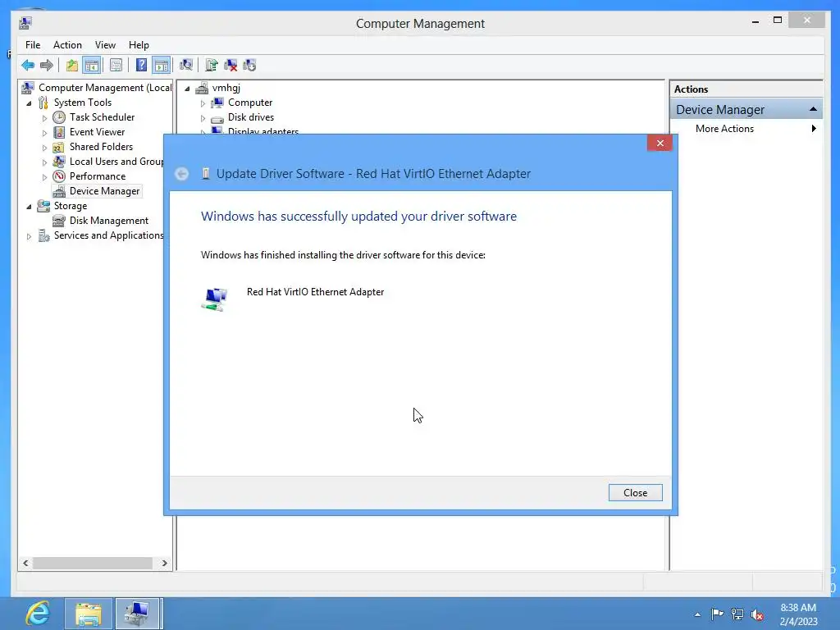Click left arrow of tree horizontal scrollbar
Screen dimensions: 840x630
[25, 563]
